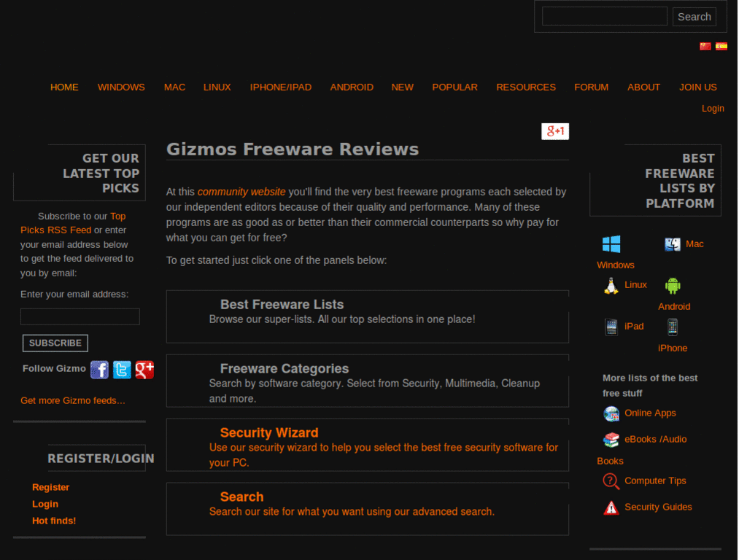
Task: Focus the email address input field
Action: coord(80,316)
